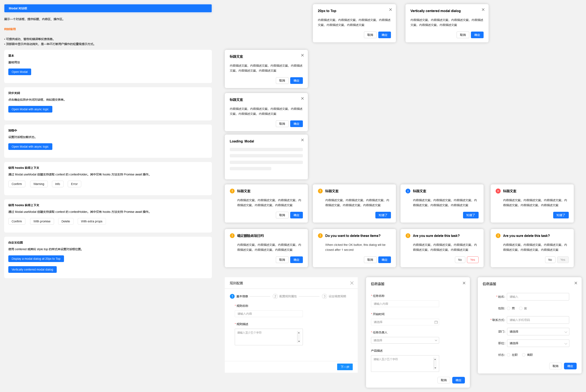Image resolution: width=586 pixels, height=392 pixels.
Task: Click the orange 何时使用 heading
Action: pos(10,29)
